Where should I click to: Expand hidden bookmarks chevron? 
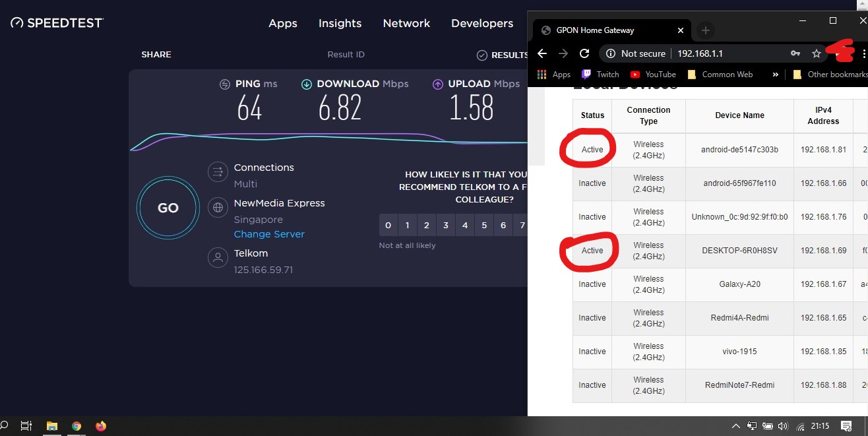pyautogui.click(x=775, y=75)
